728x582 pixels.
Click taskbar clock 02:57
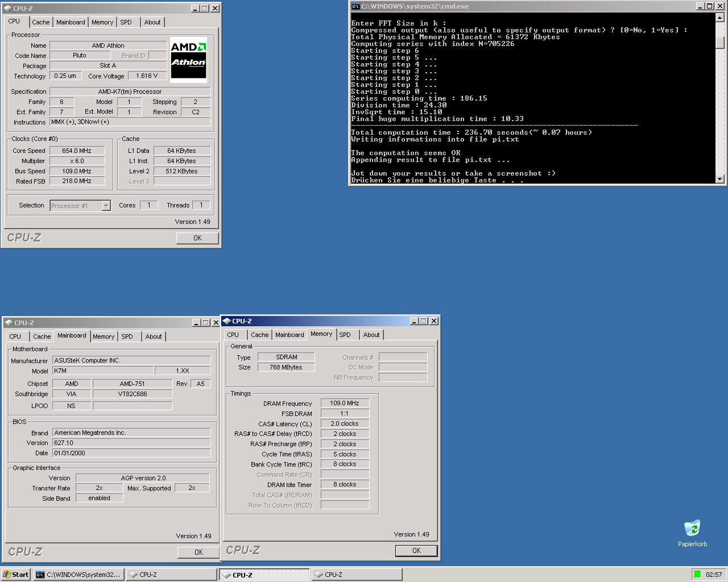(x=714, y=575)
